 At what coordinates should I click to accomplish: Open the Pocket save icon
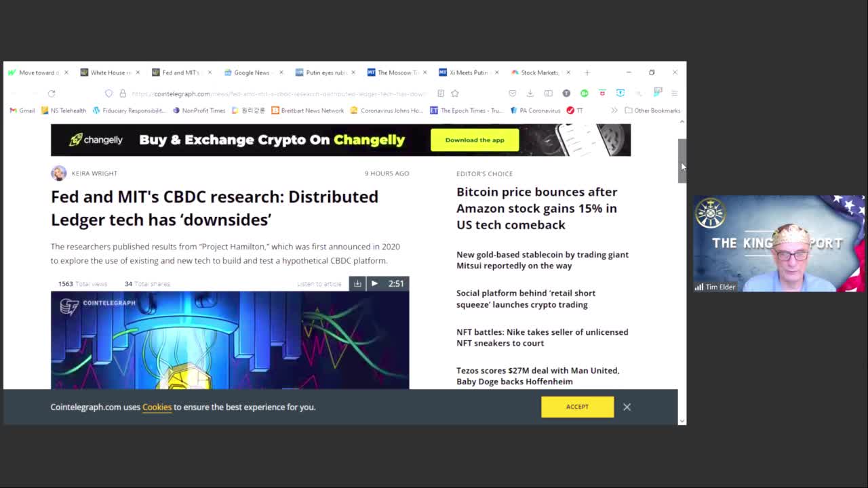[513, 94]
